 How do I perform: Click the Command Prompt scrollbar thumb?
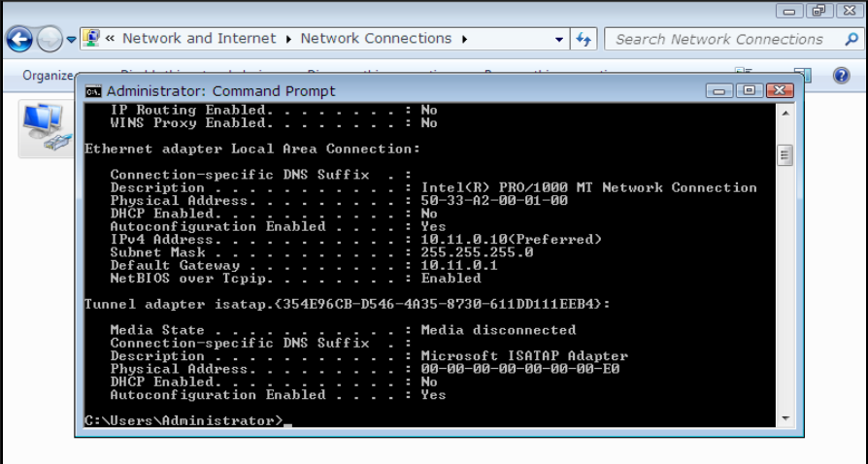coord(785,154)
